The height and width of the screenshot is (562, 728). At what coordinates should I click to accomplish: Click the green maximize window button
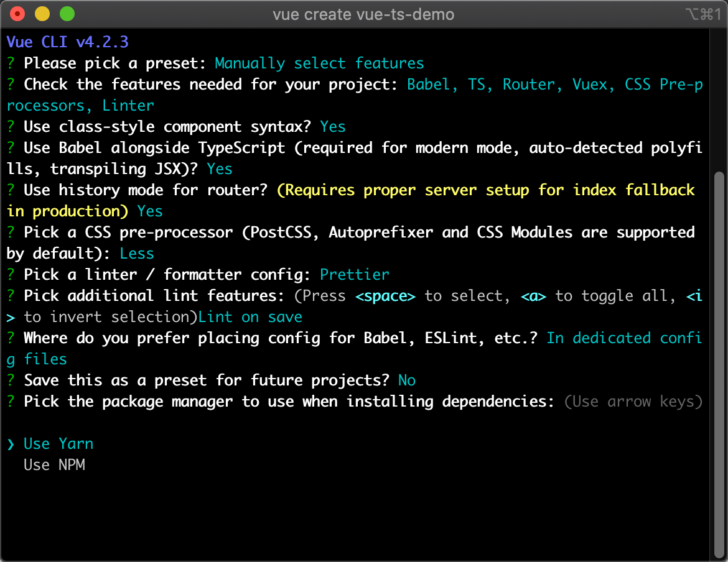coord(67,14)
